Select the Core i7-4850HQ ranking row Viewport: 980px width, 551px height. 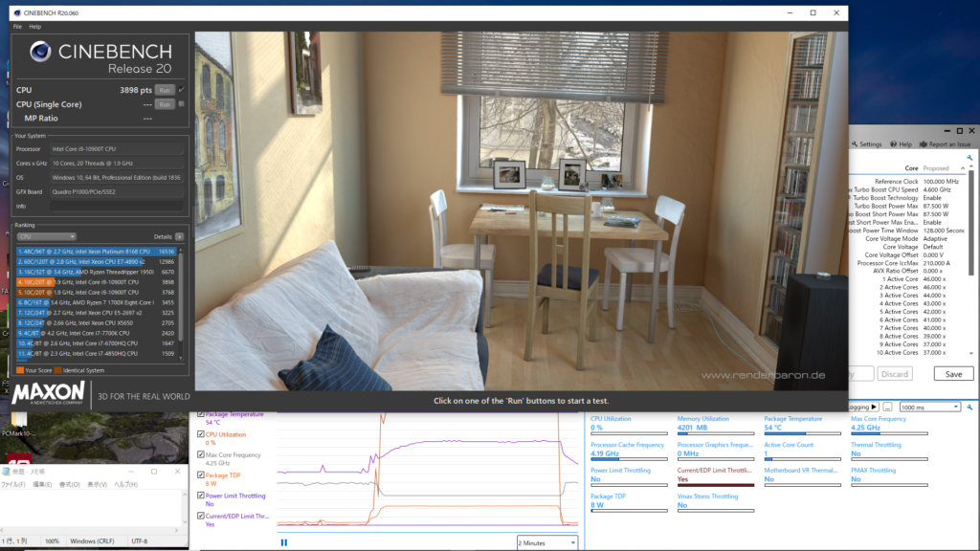pyautogui.click(x=97, y=354)
